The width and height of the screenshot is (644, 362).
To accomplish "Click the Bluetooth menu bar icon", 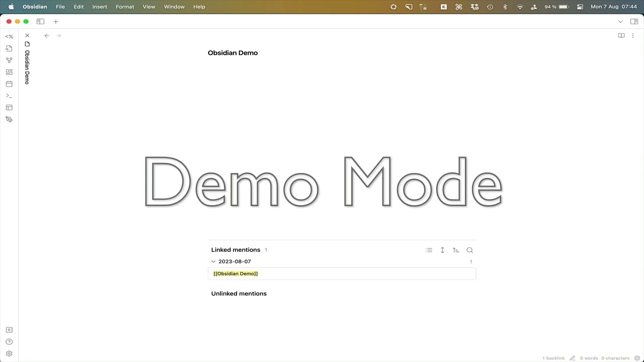I will (505, 7).
